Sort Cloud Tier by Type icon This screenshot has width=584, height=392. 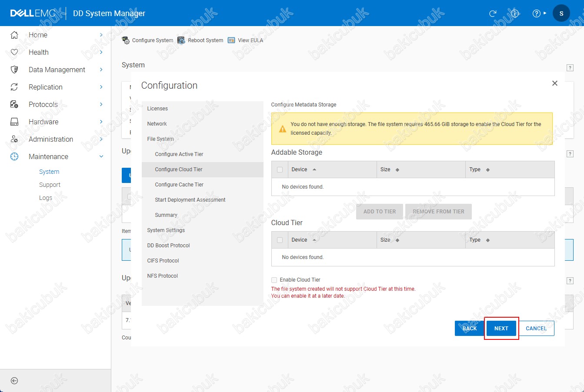(x=487, y=240)
